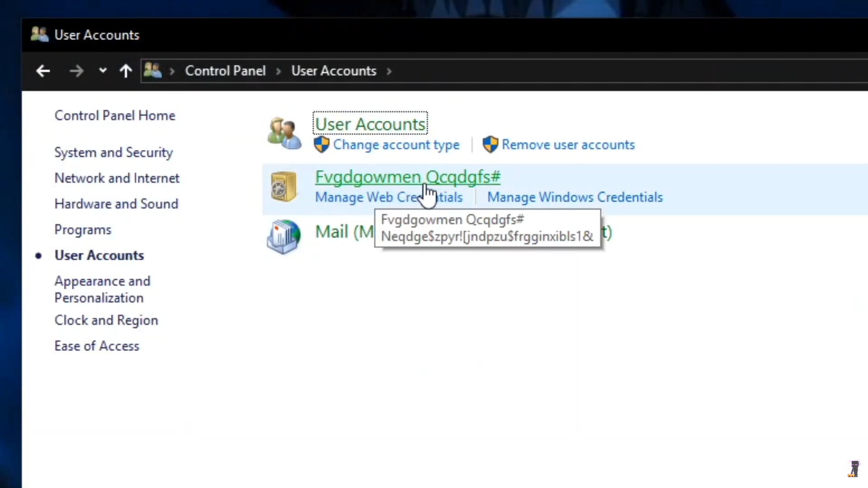This screenshot has height=488, width=868.
Task: Click the shield icon beside Change account type
Action: (x=321, y=145)
